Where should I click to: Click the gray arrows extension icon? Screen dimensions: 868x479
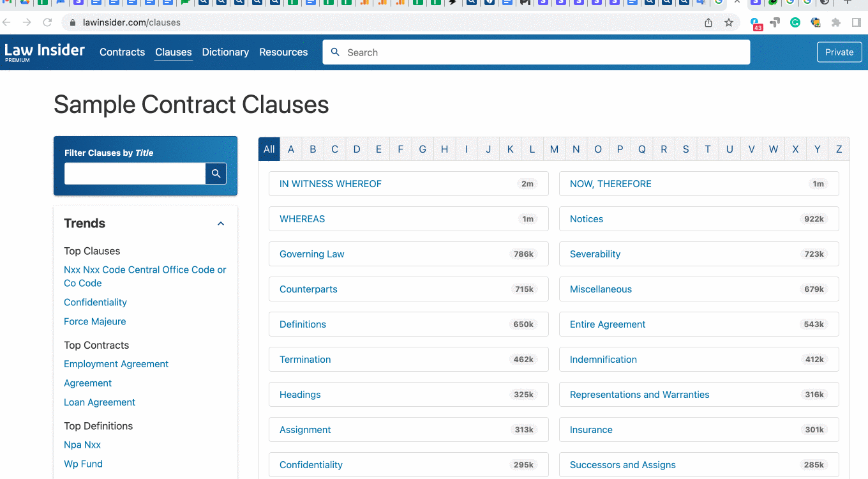pos(775,22)
